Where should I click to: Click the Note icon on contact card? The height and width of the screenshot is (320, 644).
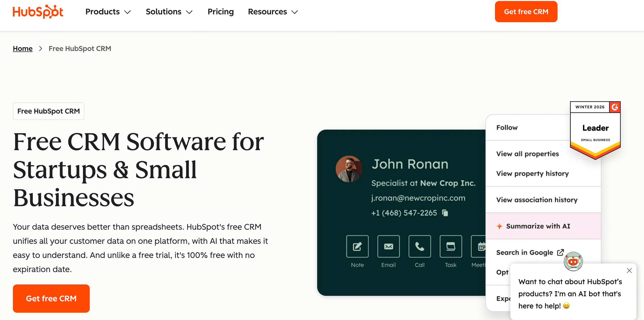point(357,246)
